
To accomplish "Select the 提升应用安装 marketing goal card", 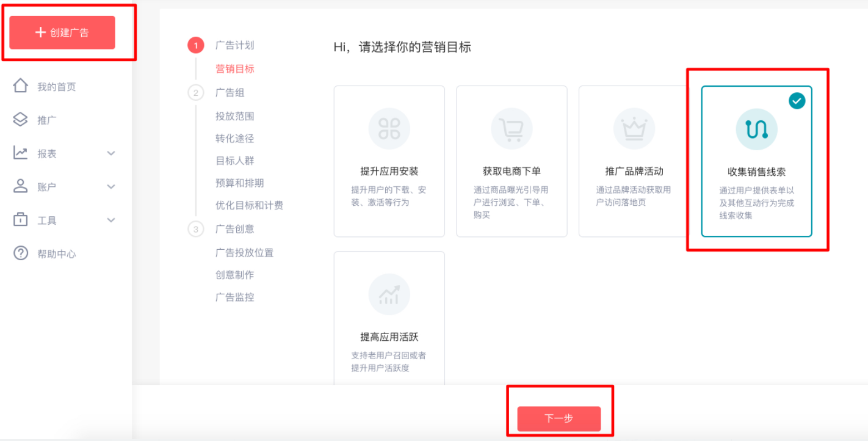I will 389,161.
